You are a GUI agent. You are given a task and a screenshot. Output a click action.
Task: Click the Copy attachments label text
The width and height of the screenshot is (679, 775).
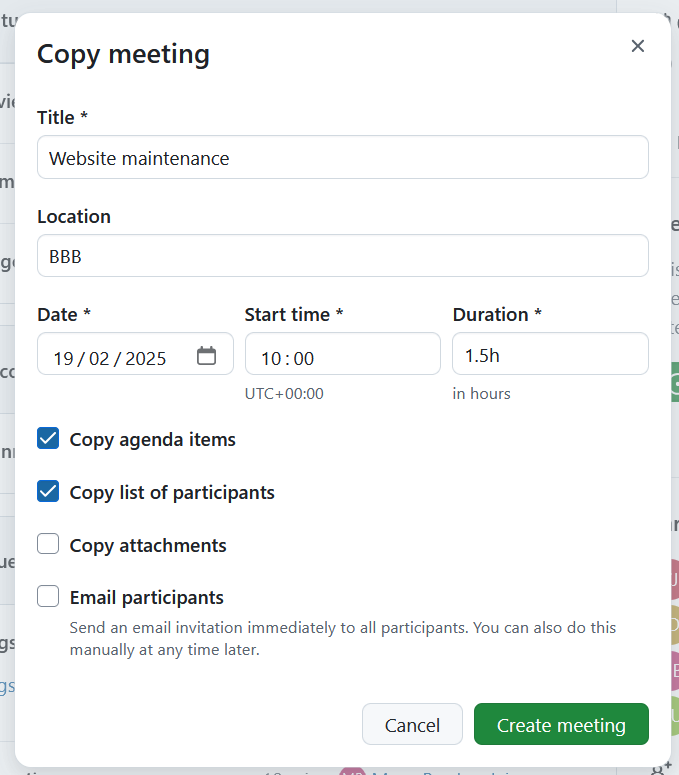point(148,545)
